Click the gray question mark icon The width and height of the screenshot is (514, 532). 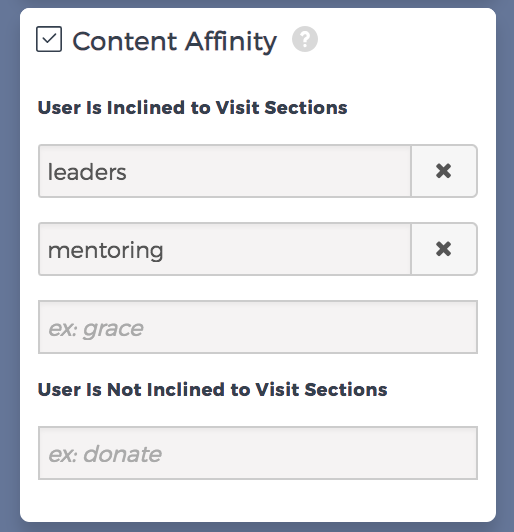pyautogui.click(x=305, y=39)
